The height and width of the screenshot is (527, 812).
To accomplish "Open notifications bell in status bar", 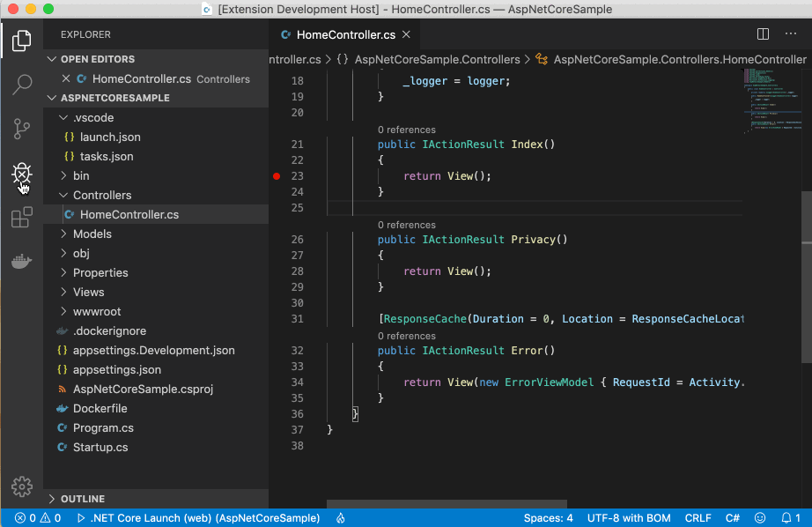I will [x=791, y=517].
